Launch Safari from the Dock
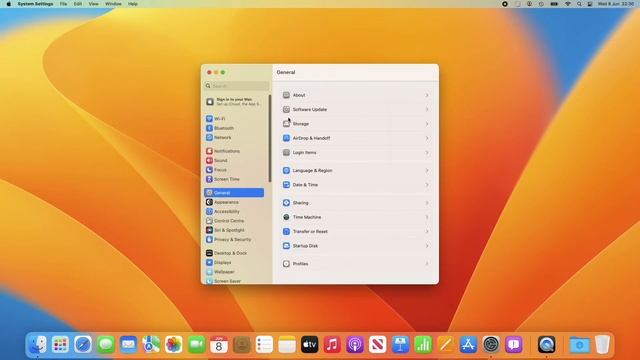 [x=83, y=344]
